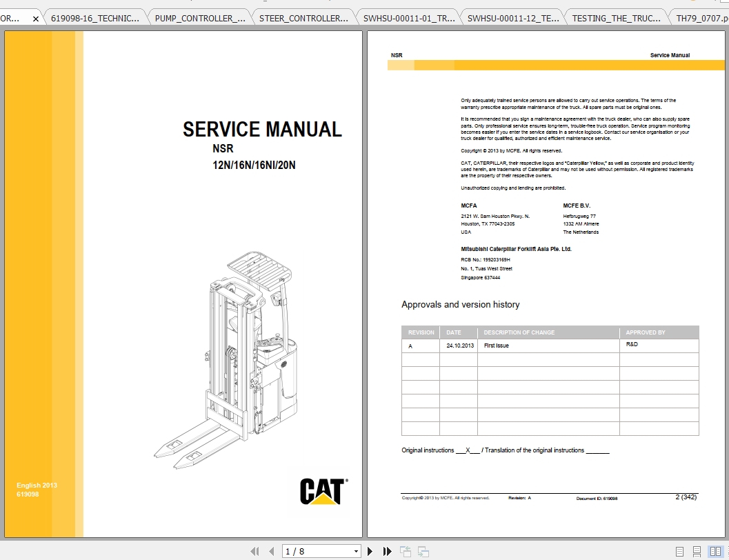Go to the previous page
The width and height of the screenshot is (729, 560).
tap(270, 551)
